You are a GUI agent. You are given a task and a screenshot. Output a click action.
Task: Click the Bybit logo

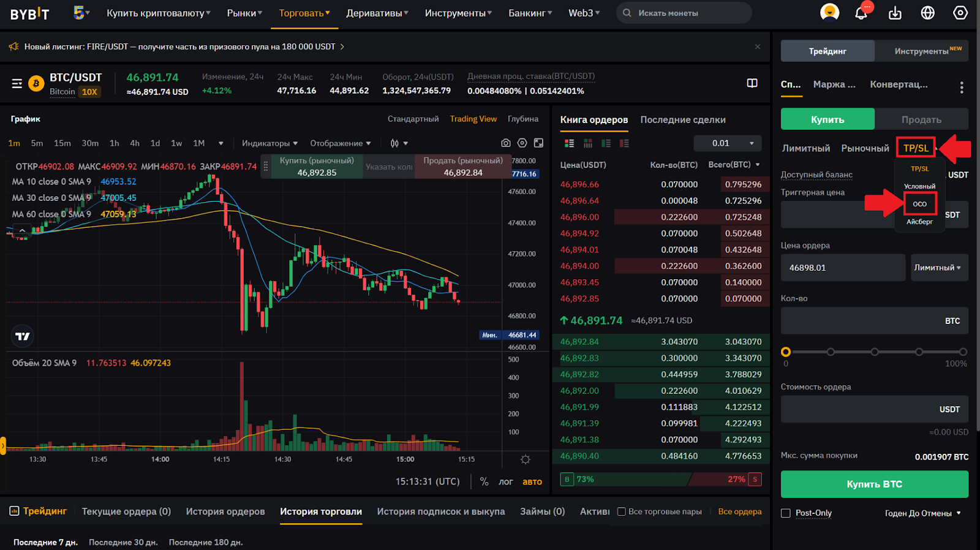(x=29, y=13)
